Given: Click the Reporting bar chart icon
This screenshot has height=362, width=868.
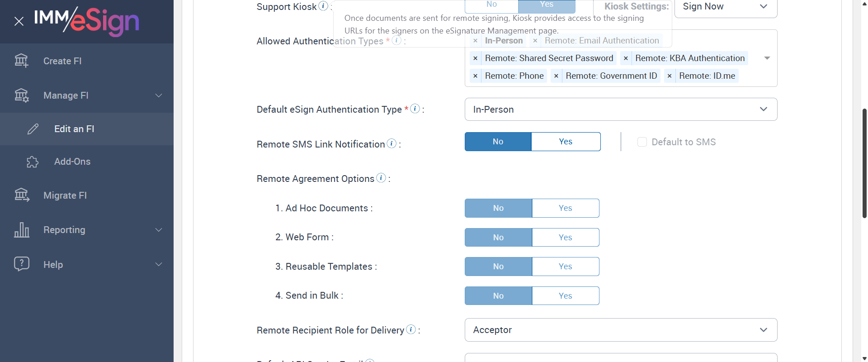Looking at the screenshot, I should coord(22,230).
